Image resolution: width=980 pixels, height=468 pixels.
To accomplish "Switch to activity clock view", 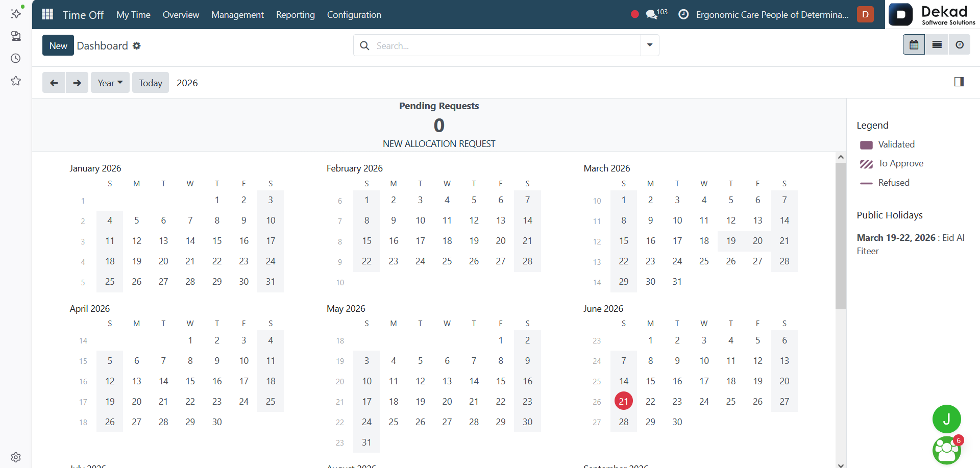I will coord(960,45).
